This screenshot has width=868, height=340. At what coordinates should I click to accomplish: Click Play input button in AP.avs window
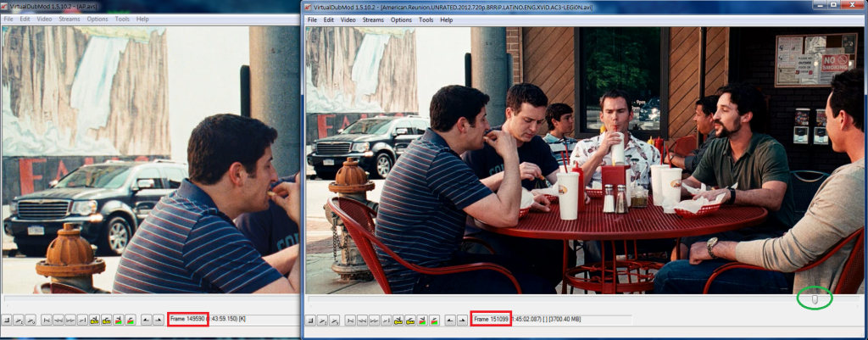tap(19, 320)
